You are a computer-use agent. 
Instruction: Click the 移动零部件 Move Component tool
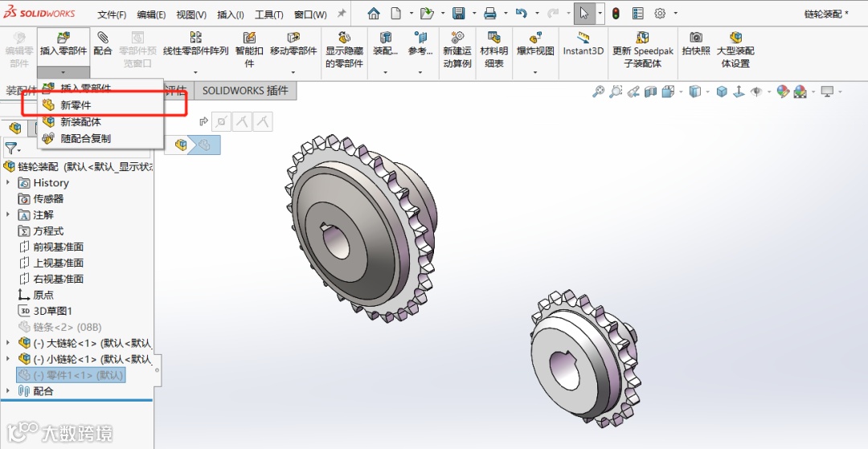pos(293,43)
